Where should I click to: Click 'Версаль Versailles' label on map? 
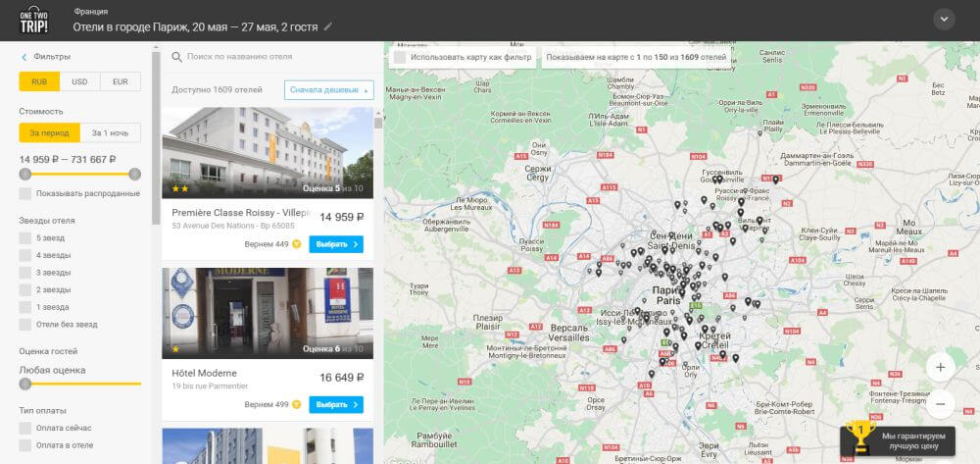click(x=569, y=333)
